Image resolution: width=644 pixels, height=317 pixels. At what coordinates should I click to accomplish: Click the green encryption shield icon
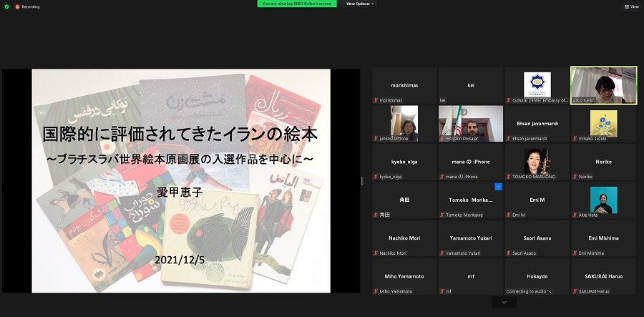(6, 6)
